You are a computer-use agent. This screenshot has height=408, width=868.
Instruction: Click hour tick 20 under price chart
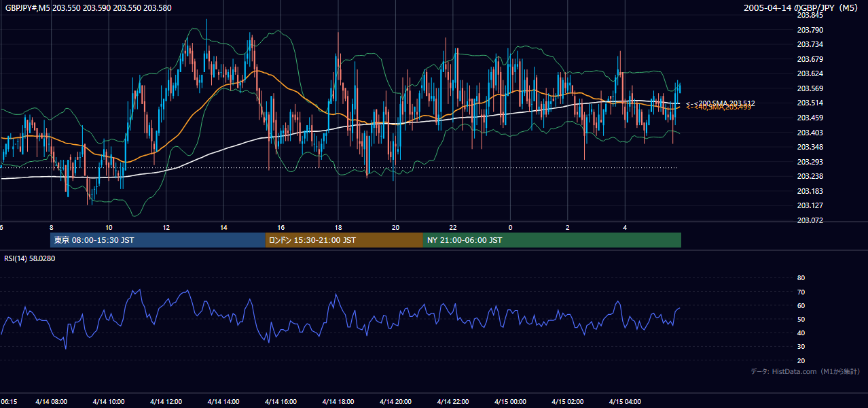click(x=395, y=227)
